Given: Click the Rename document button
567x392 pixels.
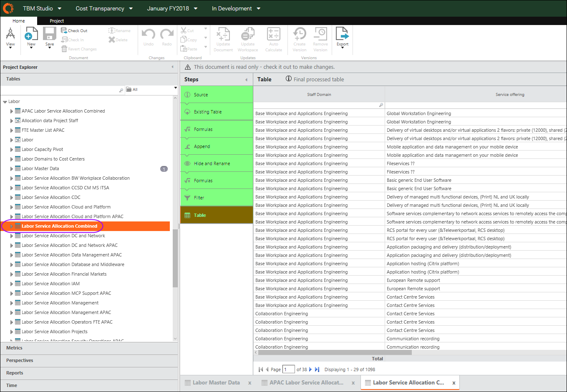Looking at the screenshot, I should (x=119, y=30).
